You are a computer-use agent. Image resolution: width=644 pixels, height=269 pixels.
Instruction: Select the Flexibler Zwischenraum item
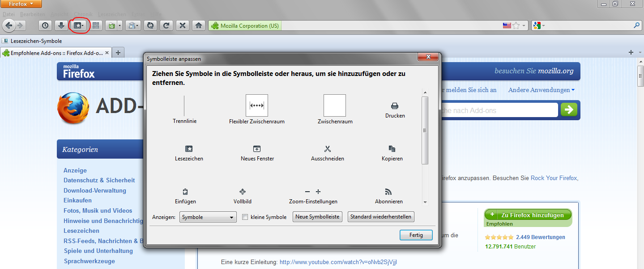click(x=257, y=109)
